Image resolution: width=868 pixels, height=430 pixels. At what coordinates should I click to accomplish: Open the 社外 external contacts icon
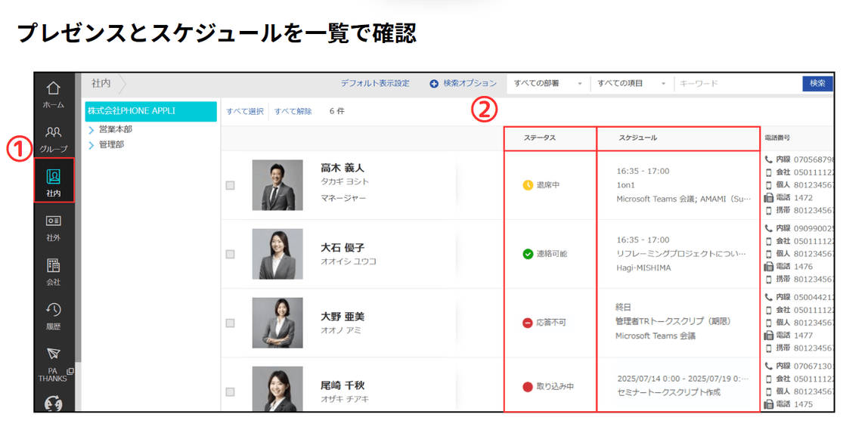tap(53, 221)
